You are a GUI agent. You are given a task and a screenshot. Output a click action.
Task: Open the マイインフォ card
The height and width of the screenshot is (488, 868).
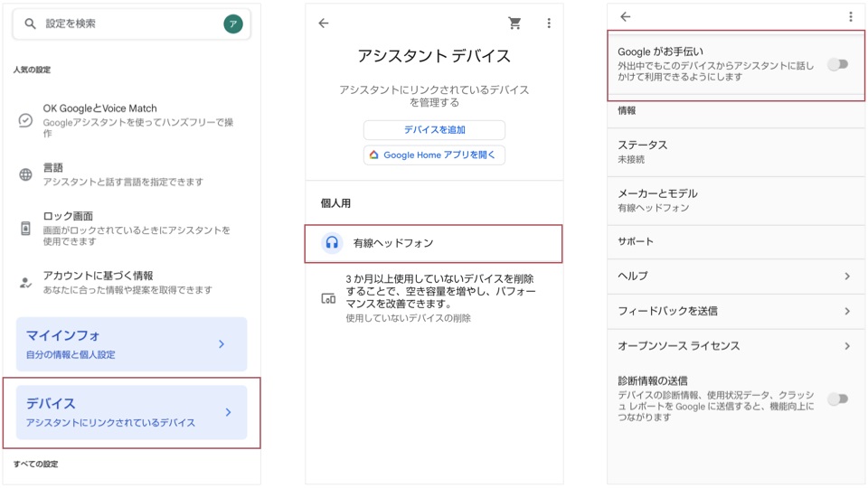point(131,344)
